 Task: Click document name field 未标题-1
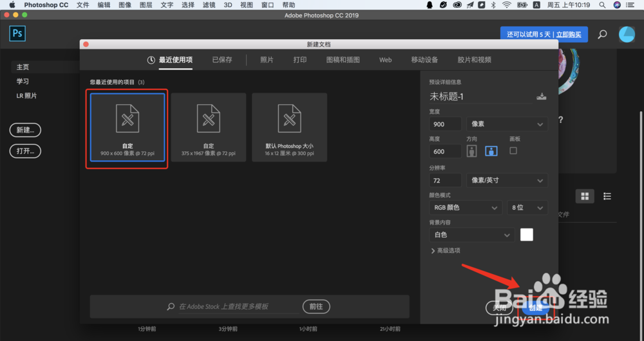click(x=480, y=97)
